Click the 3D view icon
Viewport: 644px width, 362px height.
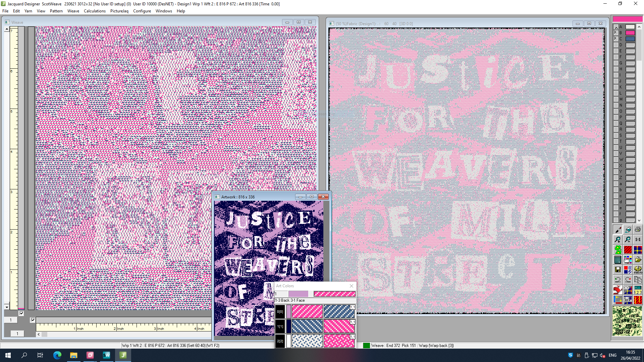coord(628,290)
